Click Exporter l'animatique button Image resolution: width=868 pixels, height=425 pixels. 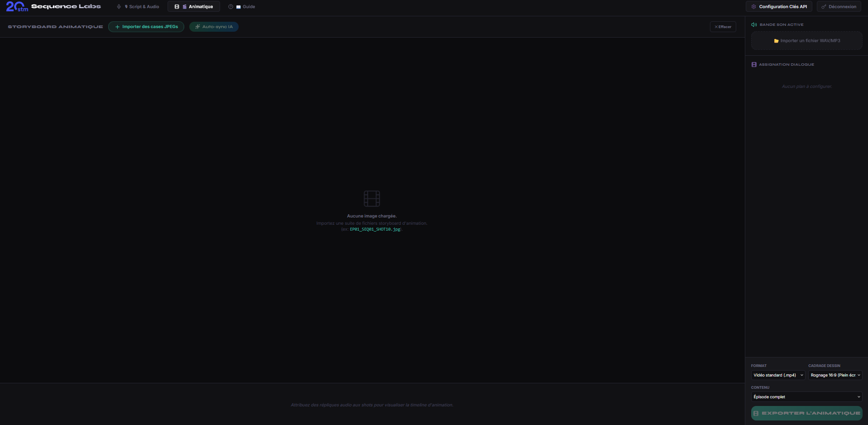[807, 413]
